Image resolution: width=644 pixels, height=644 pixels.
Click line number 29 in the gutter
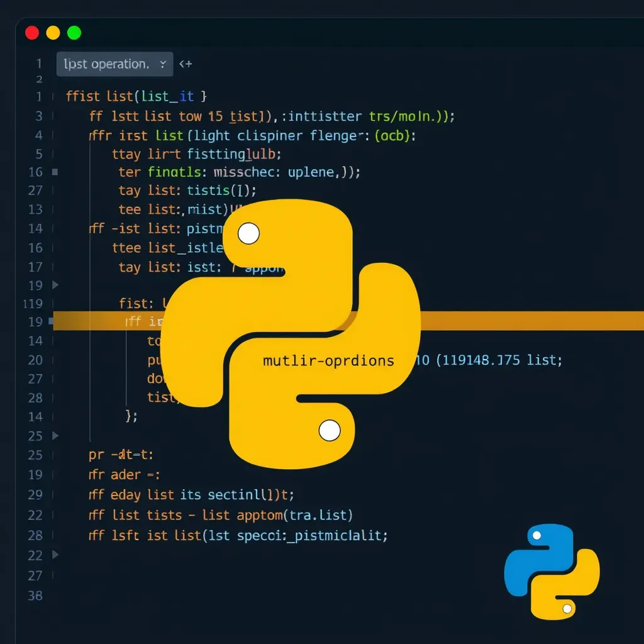pyautogui.click(x=35, y=494)
